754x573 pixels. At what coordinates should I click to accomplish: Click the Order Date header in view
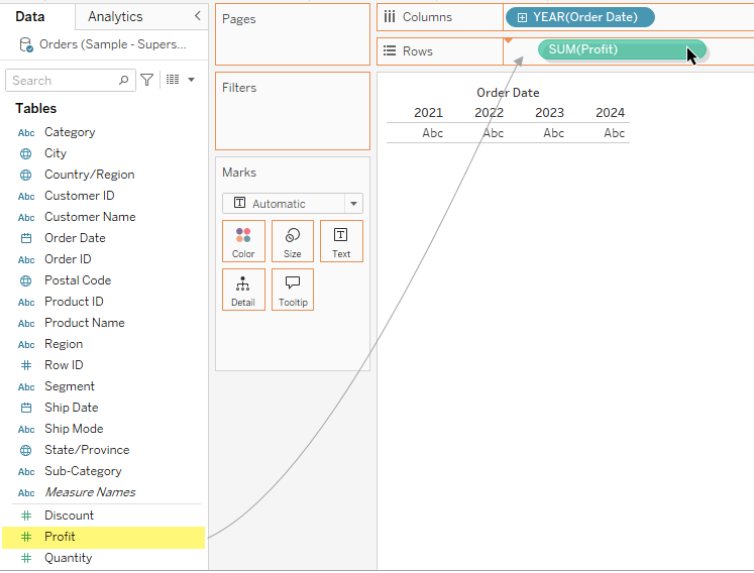coord(508,93)
